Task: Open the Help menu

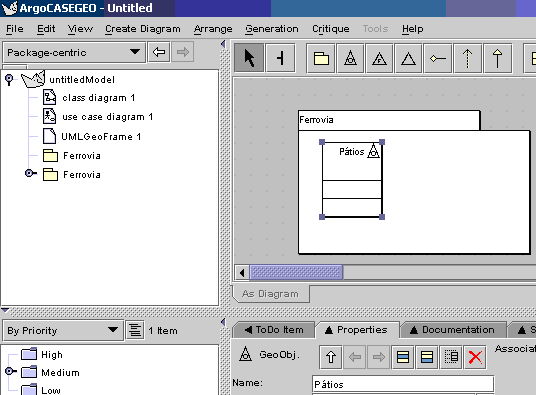Action: pos(413,29)
